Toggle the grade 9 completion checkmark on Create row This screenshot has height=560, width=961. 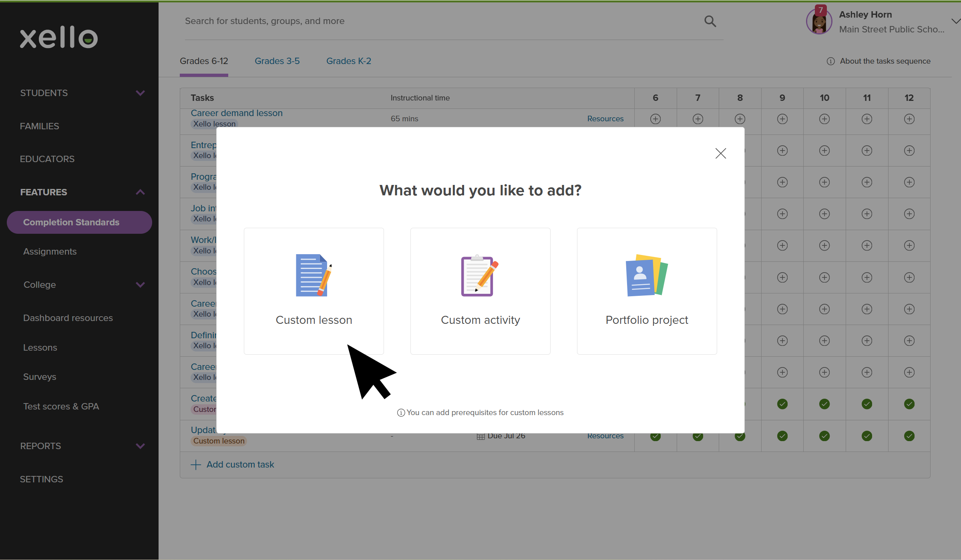[782, 404]
